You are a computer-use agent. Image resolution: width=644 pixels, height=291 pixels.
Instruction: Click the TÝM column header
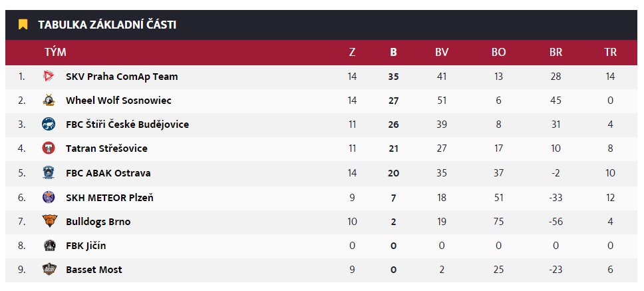pyautogui.click(x=55, y=52)
